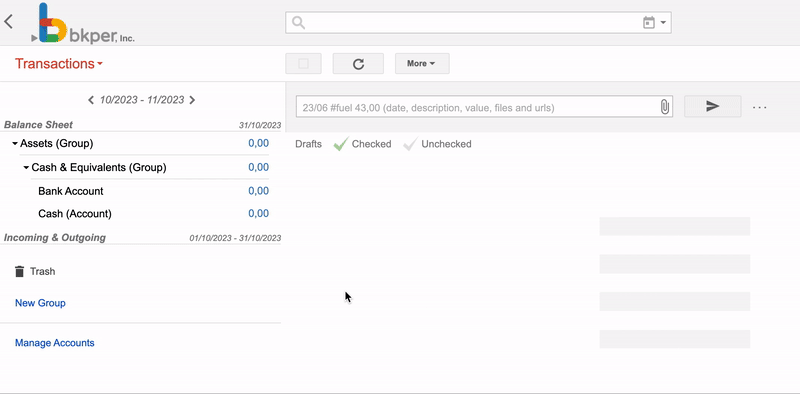Open Manage Accounts
The image size is (800, 394).
55,343
